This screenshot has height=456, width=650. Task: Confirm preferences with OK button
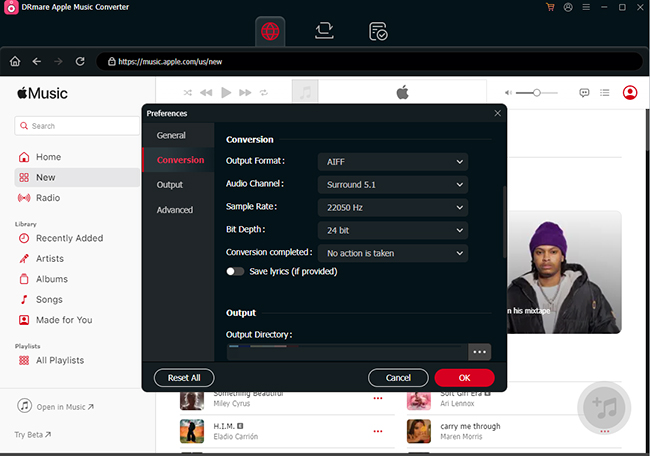tap(464, 378)
